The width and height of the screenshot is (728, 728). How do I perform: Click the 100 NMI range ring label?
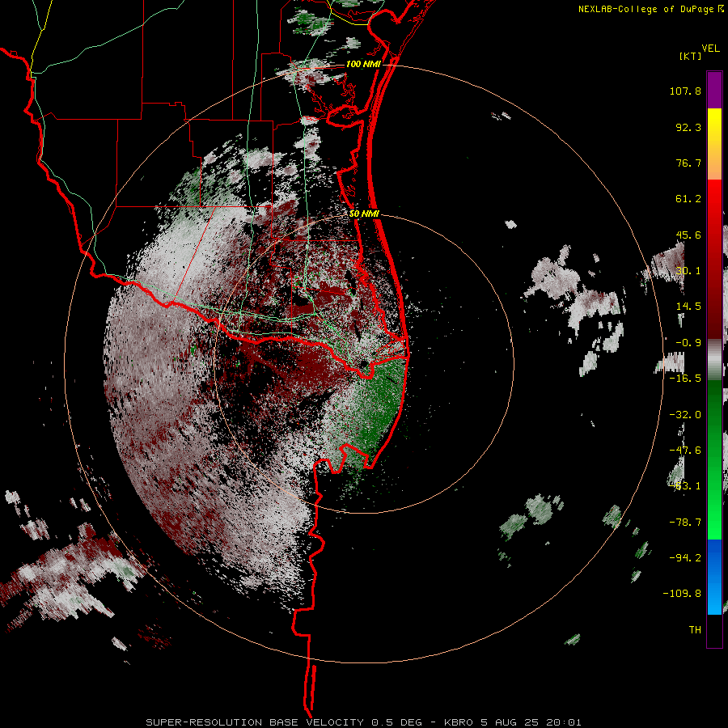pyautogui.click(x=363, y=64)
